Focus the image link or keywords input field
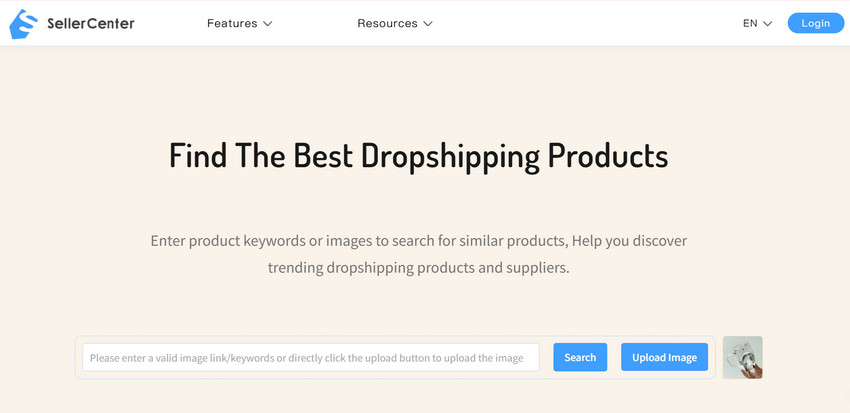This screenshot has height=413, width=850. click(x=311, y=357)
